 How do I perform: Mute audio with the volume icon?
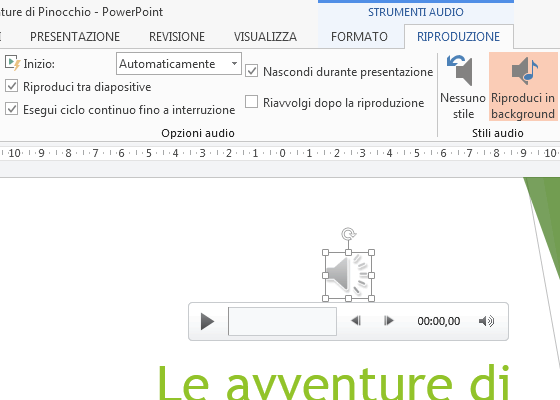[486, 321]
